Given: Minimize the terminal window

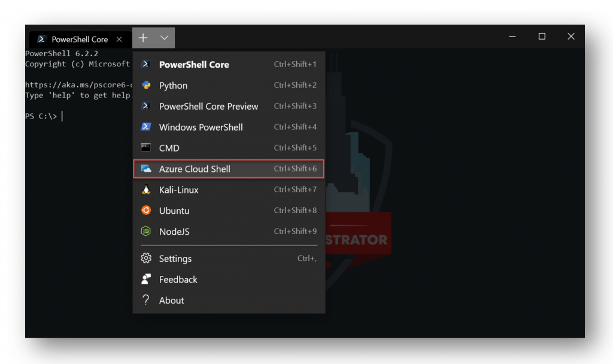Looking at the screenshot, I should [x=512, y=37].
